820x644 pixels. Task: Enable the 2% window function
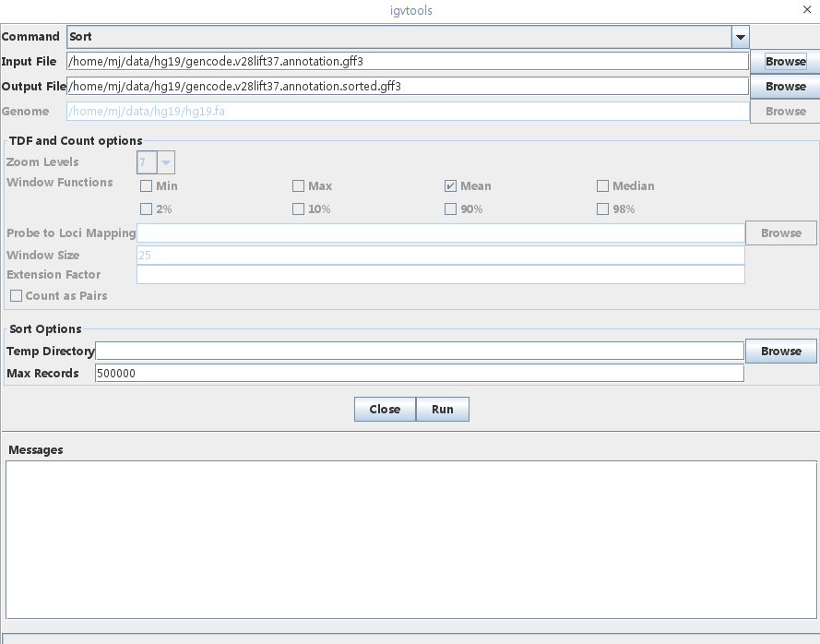[147, 209]
